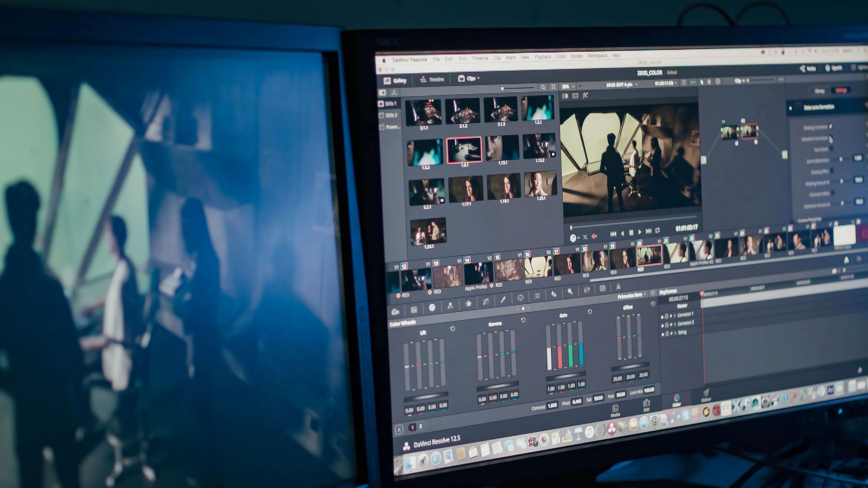Toggle loop playback in viewer

(657, 231)
